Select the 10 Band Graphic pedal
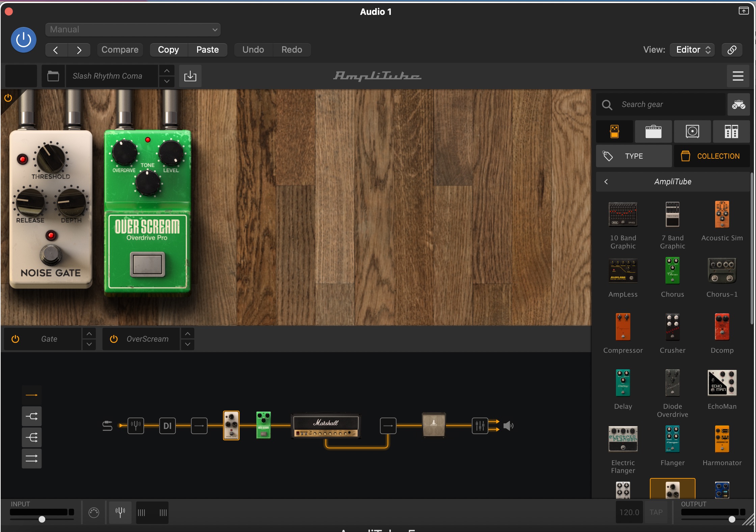756x532 pixels. 623,225
